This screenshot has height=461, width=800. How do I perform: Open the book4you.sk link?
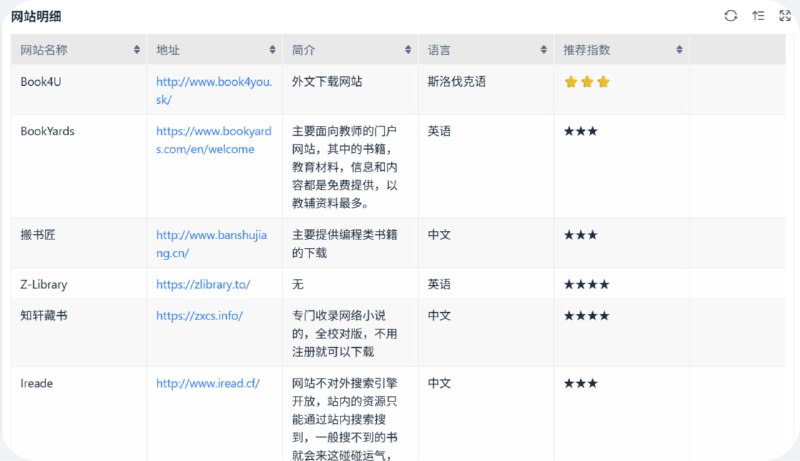[x=214, y=90]
